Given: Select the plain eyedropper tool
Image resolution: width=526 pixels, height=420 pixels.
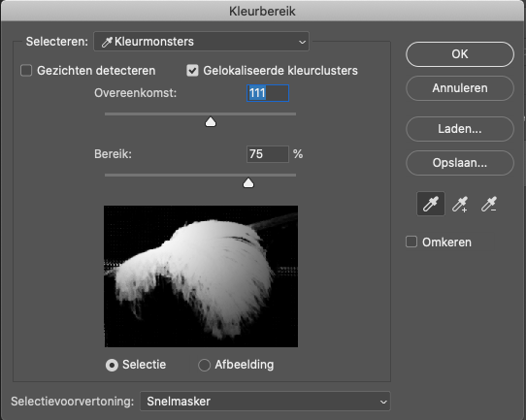Looking at the screenshot, I should pos(431,204).
